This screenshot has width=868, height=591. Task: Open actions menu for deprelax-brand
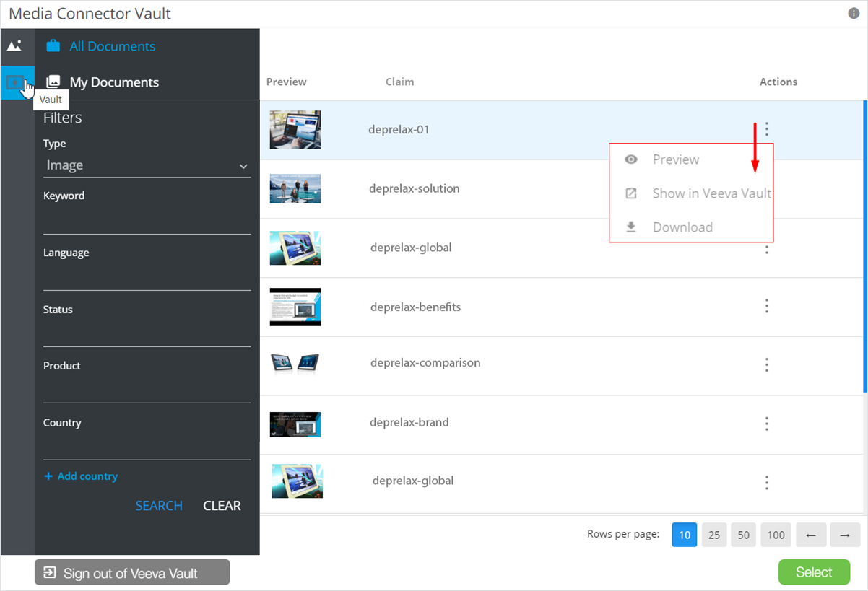click(767, 424)
